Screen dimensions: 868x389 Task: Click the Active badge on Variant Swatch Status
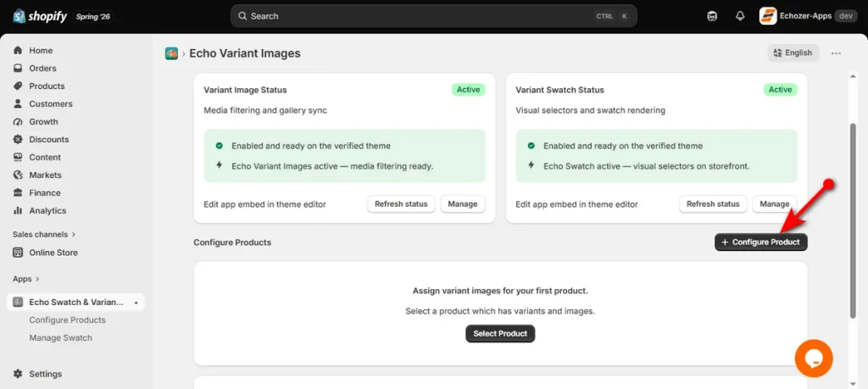point(780,90)
